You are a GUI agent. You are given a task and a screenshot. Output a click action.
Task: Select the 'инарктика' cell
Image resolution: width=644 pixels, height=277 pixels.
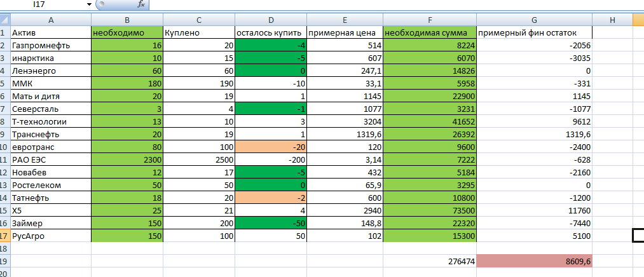pyautogui.click(x=50, y=58)
